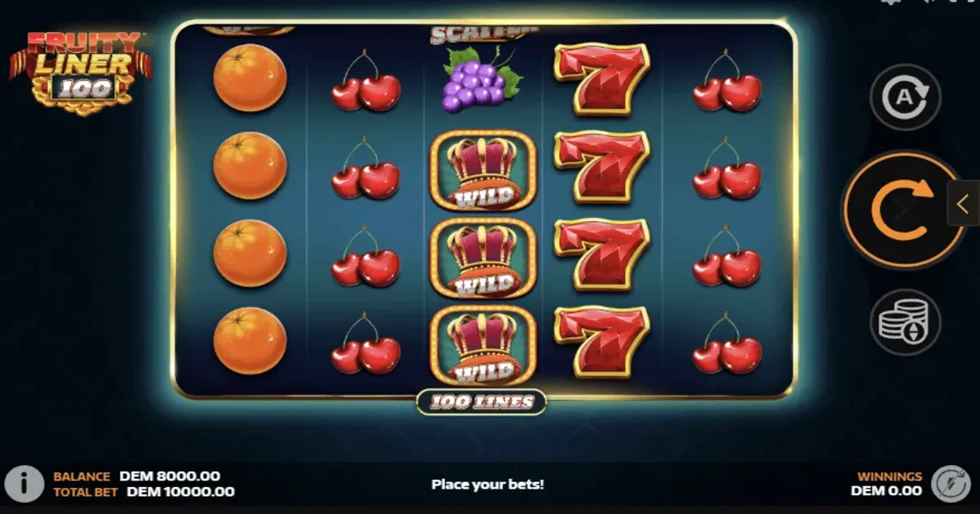Open the bet coins menu
Image resolution: width=980 pixels, height=514 pixels.
pyautogui.click(x=905, y=322)
